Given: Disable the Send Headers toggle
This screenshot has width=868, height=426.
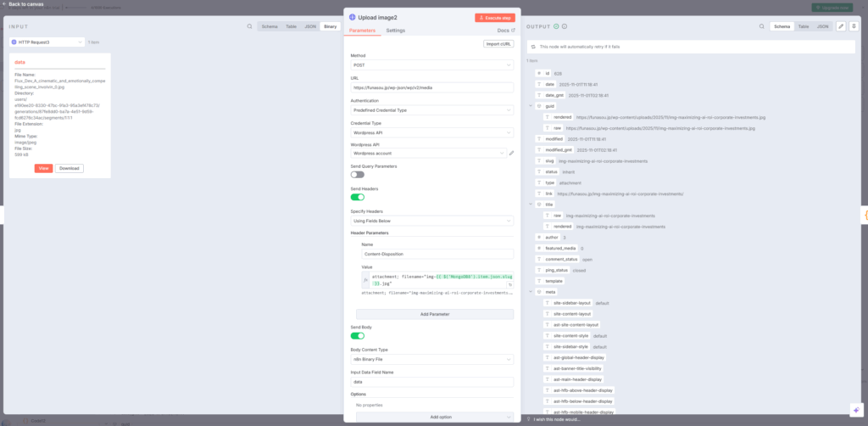Looking at the screenshot, I should 358,197.
